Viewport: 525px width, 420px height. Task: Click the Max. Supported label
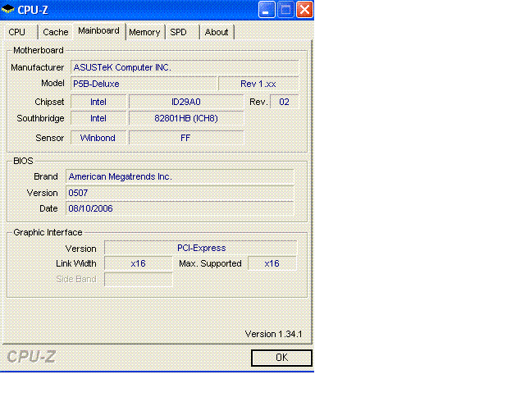tap(210, 263)
